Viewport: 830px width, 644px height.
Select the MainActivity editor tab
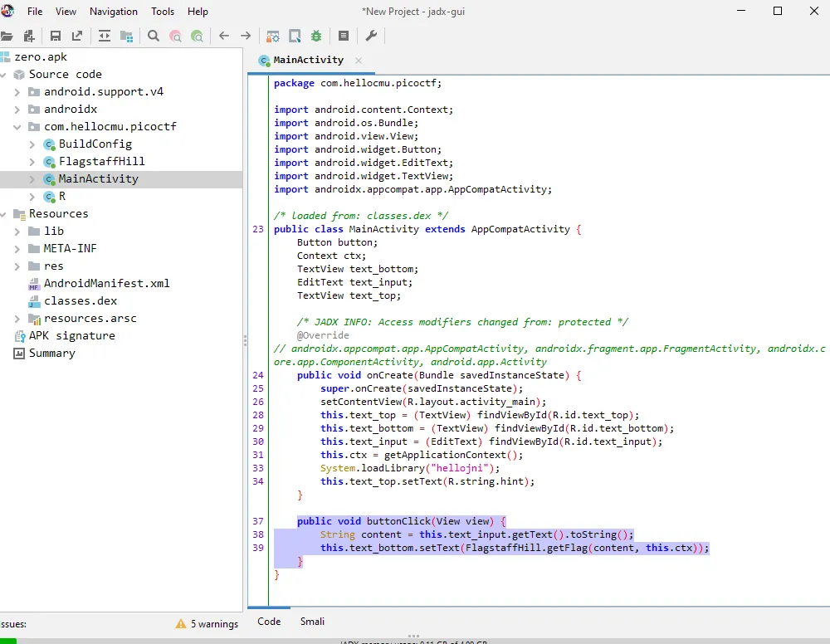[309, 60]
